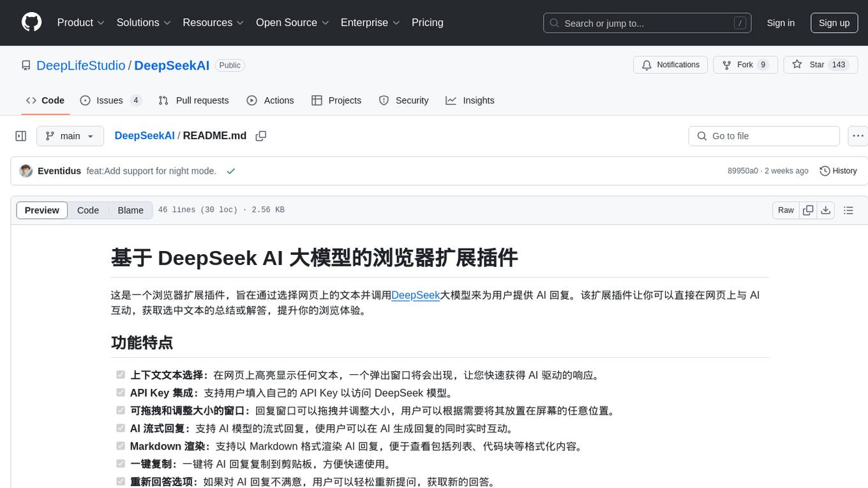Toggle checkbox for 重新回答选项
The width and height of the screenshot is (868, 488).
tap(121, 481)
